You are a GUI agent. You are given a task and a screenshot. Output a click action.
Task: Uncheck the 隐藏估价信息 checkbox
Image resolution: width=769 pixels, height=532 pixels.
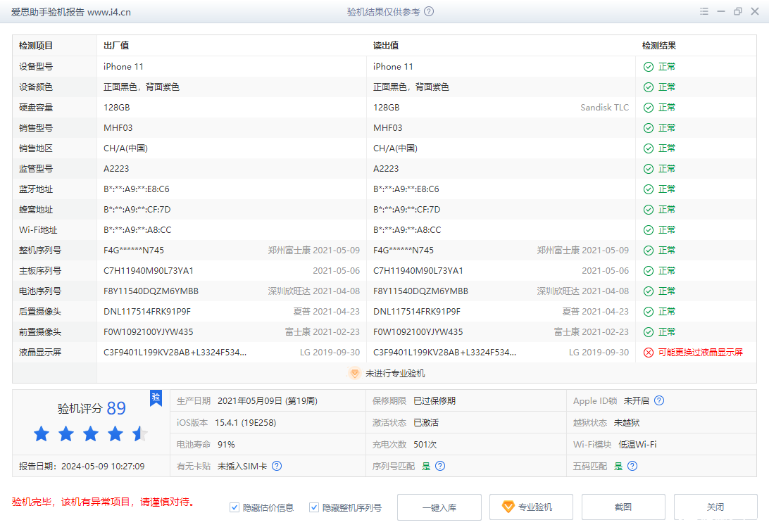pyautogui.click(x=235, y=507)
